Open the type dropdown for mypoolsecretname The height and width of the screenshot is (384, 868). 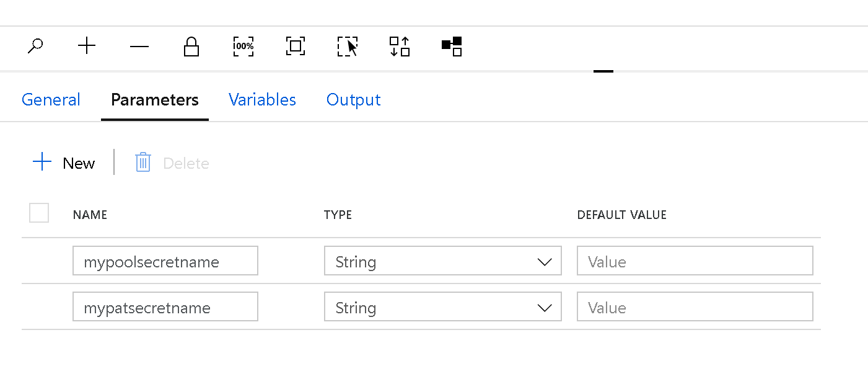pyautogui.click(x=545, y=261)
